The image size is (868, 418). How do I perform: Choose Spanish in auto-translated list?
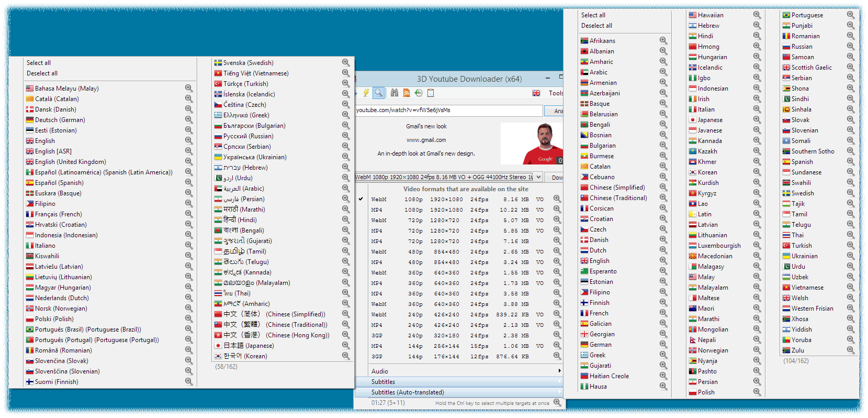point(819,162)
